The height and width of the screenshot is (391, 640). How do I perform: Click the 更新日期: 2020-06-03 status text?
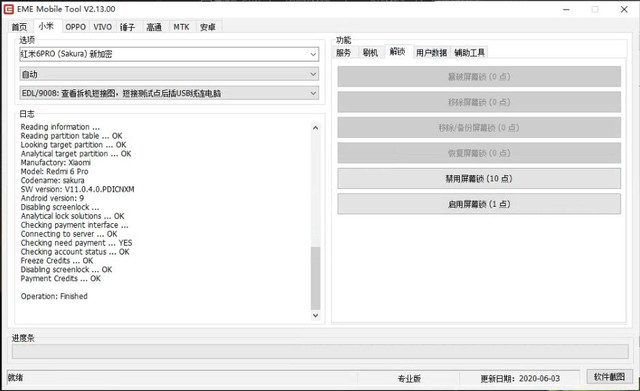coord(520,379)
